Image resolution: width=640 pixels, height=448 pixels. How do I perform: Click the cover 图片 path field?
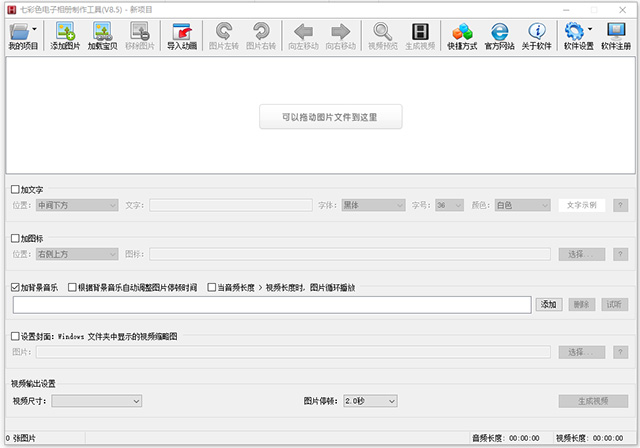point(293,352)
